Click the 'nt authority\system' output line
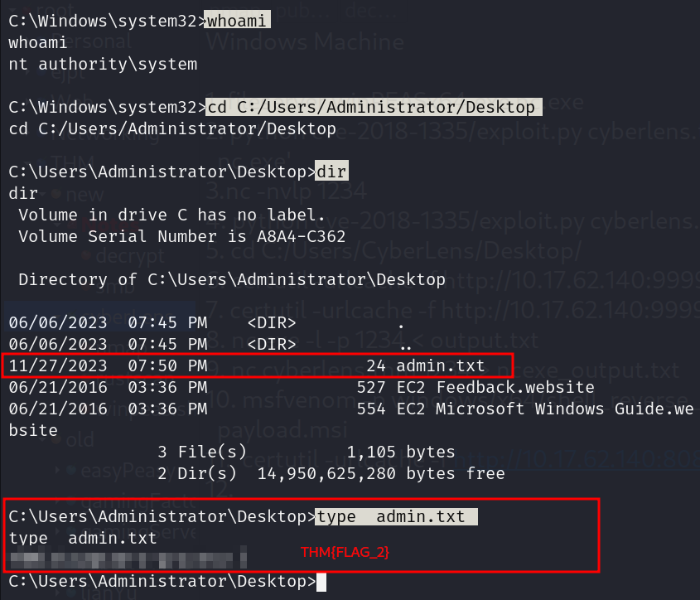Screen dimensions: 700x600 pos(103,64)
